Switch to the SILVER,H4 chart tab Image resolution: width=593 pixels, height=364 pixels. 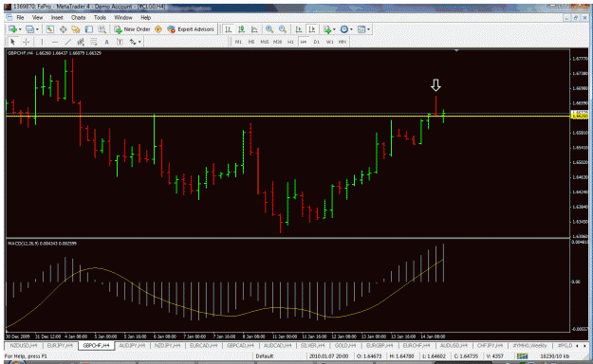pos(313,345)
